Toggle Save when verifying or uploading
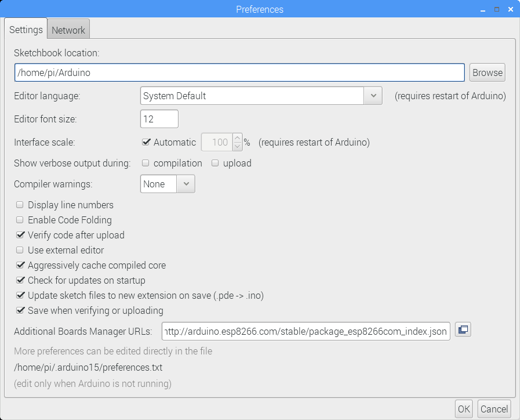The image size is (520, 420). click(x=20, y=310)
